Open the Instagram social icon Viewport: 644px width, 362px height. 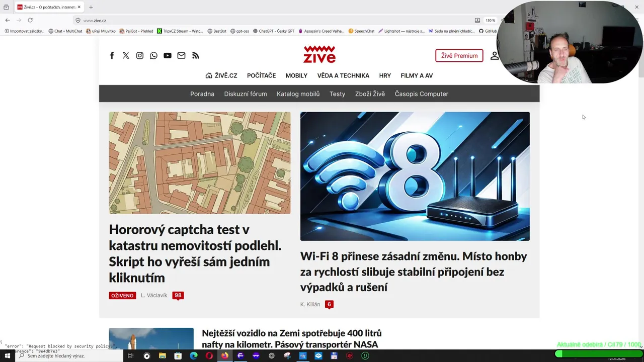pos(140,56)
